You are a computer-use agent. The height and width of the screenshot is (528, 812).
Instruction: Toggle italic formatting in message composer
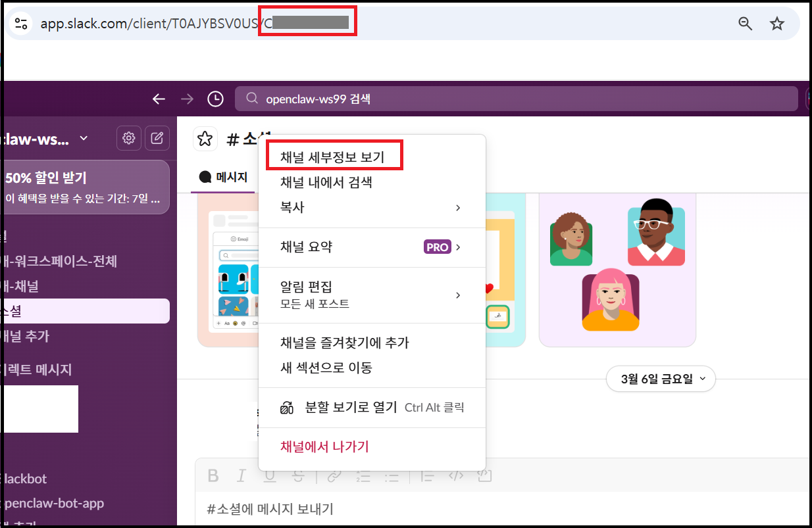click(x=241, y=476)
